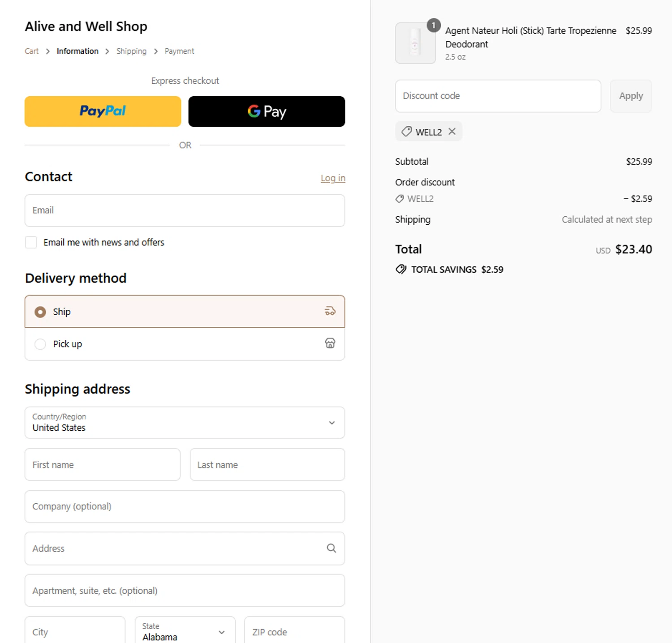Focus the Last name field

pyautogui.click(x=267, y=465)
